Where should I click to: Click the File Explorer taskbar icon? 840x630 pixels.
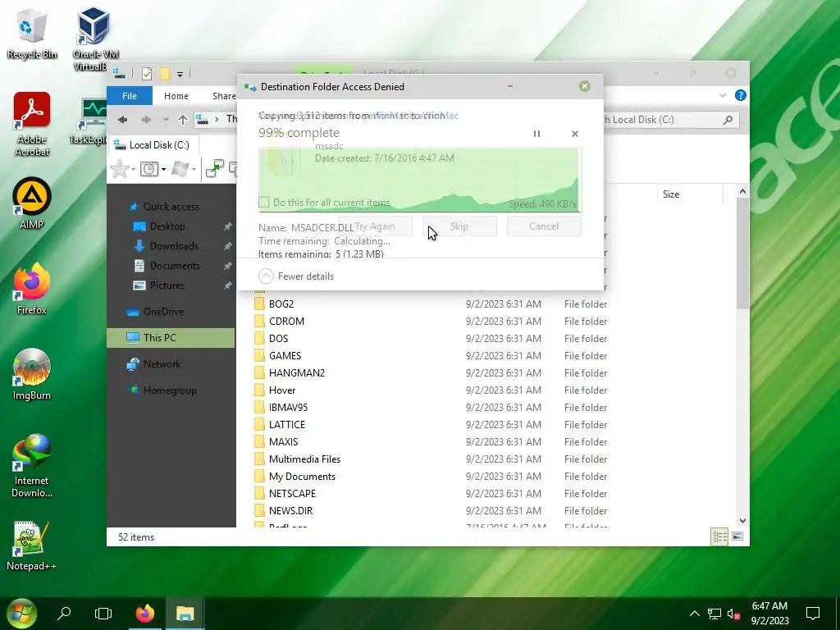(x=185, y=614)
